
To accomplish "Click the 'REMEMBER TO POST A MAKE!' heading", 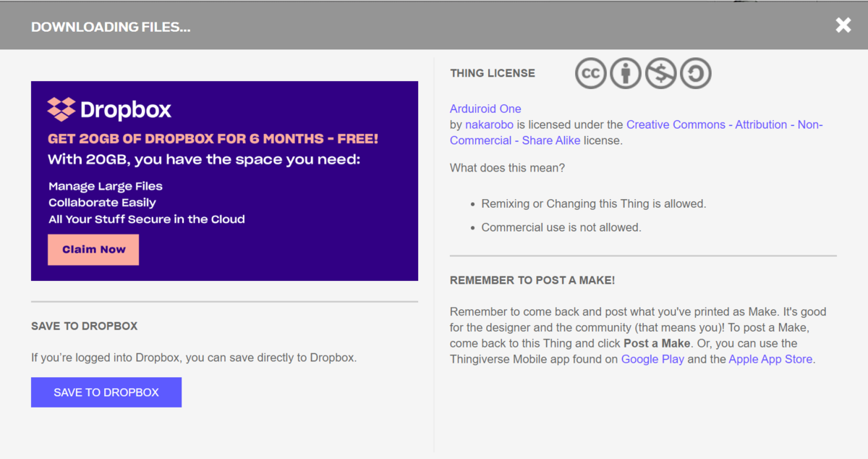I will 532,280.
